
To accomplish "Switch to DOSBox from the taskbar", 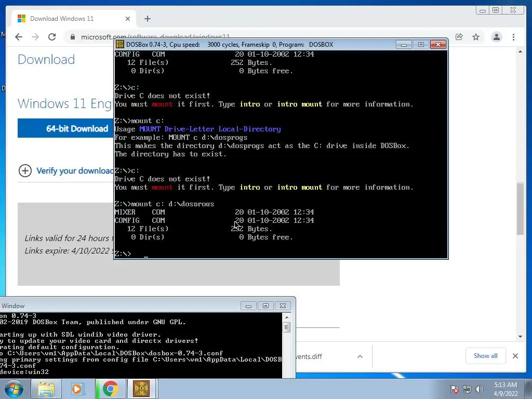I will click(x=141, y=389).
